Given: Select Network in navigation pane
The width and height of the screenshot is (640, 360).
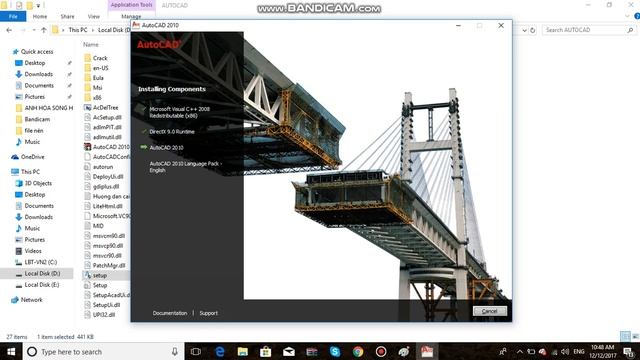Looking at the screenshot, I should coord(31,300).
